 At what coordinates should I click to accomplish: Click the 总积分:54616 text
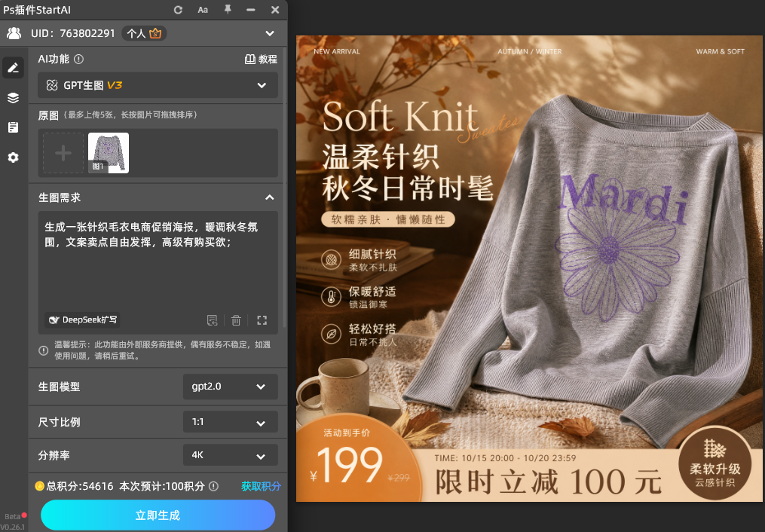pyautogui.click(x=80, y=486)
